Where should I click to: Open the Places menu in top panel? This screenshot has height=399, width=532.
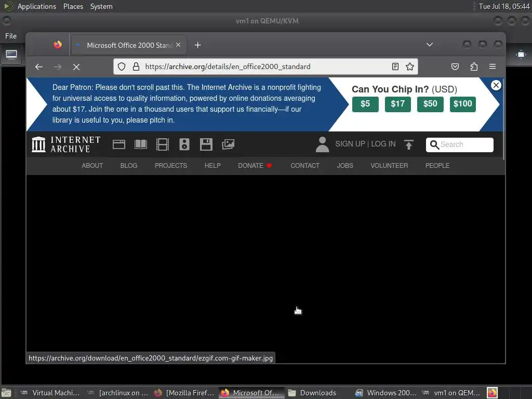(x=73, y=6)
